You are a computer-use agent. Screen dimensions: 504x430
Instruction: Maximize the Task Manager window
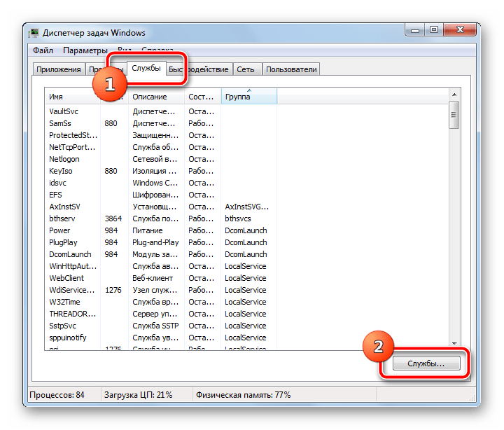(434, 30)
